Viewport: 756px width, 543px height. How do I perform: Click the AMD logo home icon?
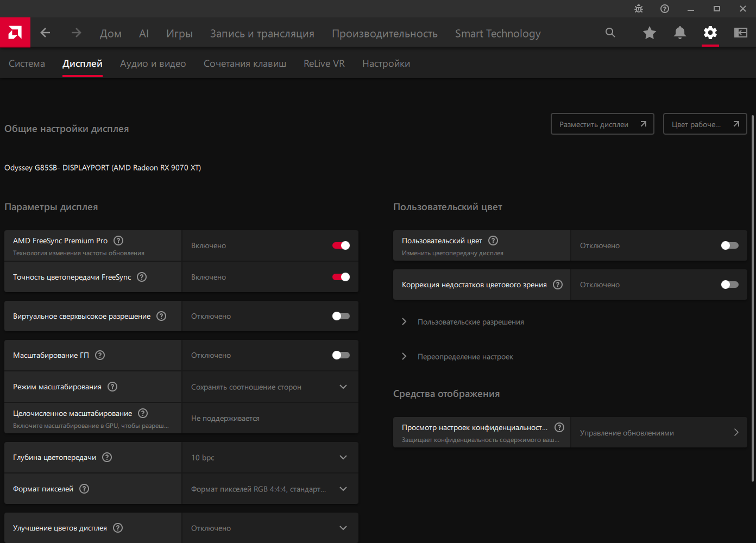[15, 33]
